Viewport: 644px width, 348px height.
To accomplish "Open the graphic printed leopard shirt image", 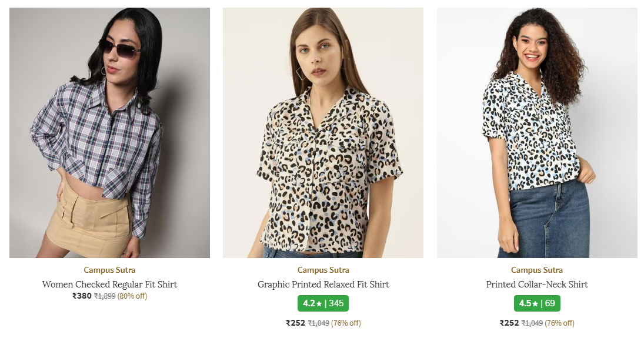I will pos(323,132).
